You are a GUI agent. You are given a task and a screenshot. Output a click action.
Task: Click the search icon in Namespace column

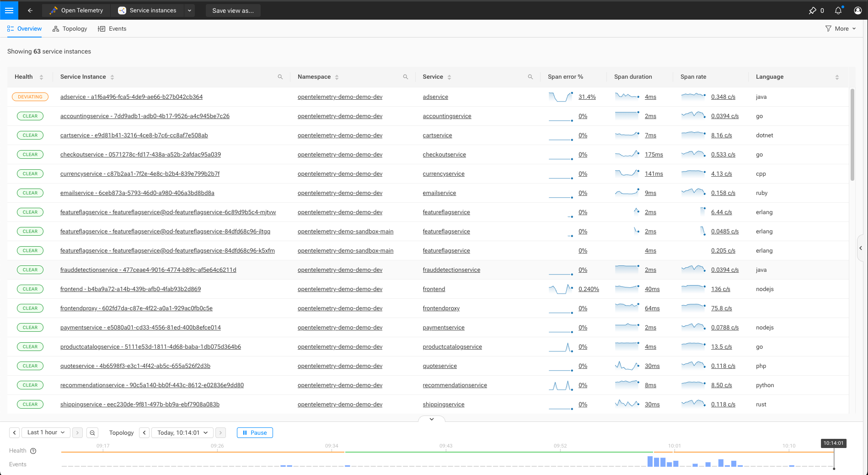point(406,76)
